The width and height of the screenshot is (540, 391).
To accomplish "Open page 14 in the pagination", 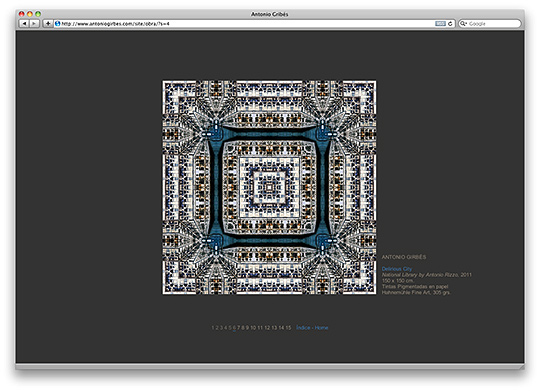I will [x=281, y=328].
